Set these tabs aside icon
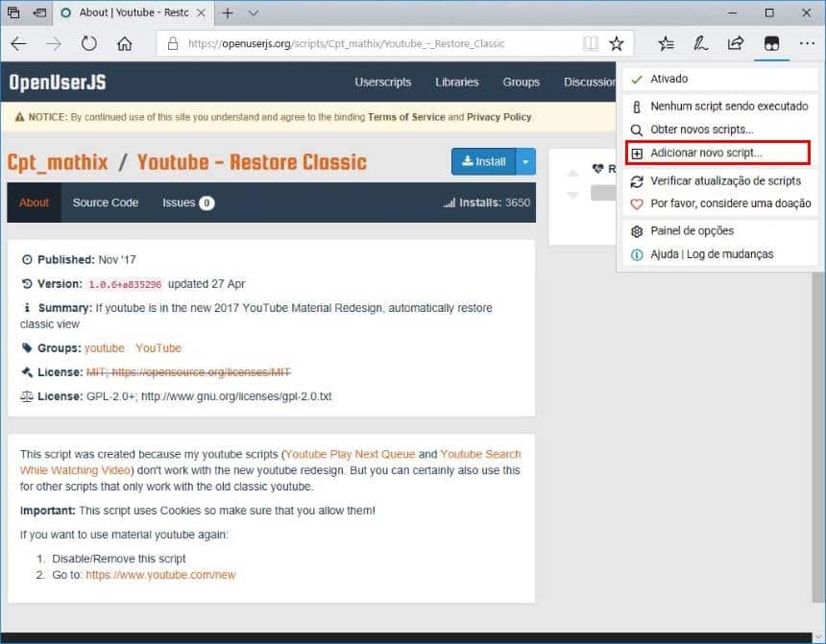The height and width of the screenshot is (644, 826). [x=39, y=12]
